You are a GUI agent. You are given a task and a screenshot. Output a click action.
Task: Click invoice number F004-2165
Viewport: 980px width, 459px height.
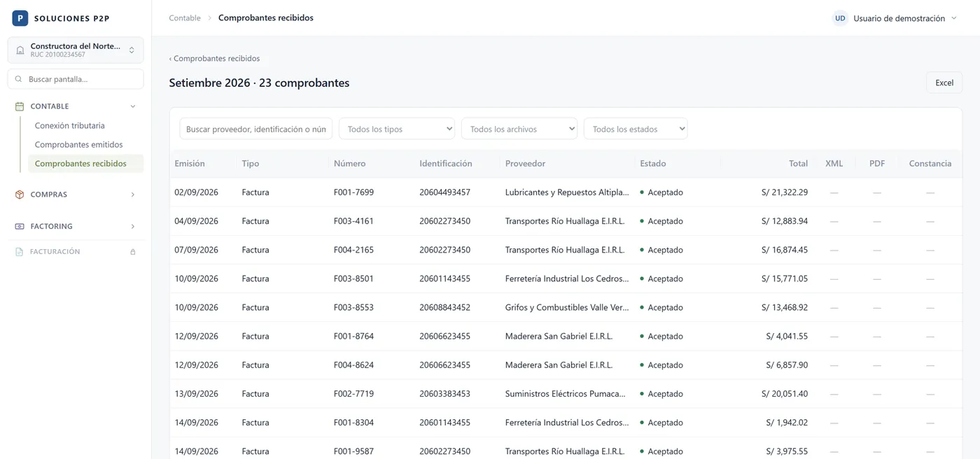pyautogui.click(x=353, y=250)
